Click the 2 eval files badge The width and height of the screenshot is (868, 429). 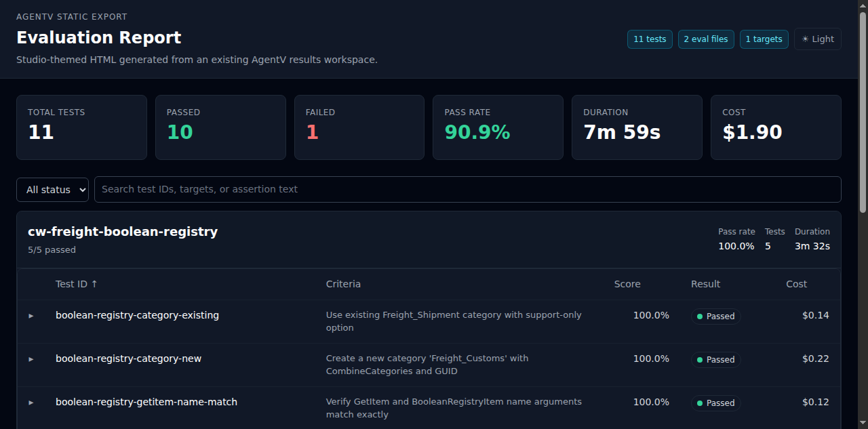point(705,39)
